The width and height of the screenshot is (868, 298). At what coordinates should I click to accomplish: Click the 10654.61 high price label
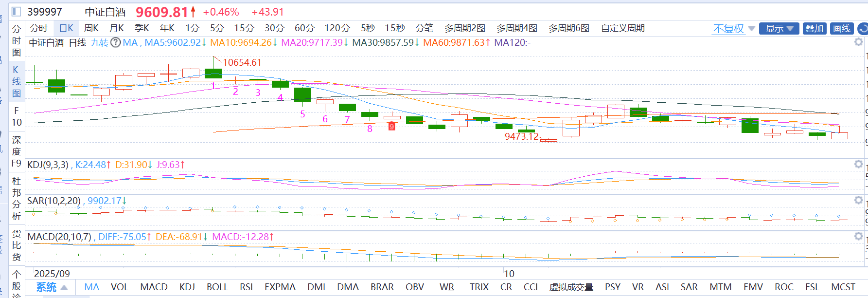point(242,62)
